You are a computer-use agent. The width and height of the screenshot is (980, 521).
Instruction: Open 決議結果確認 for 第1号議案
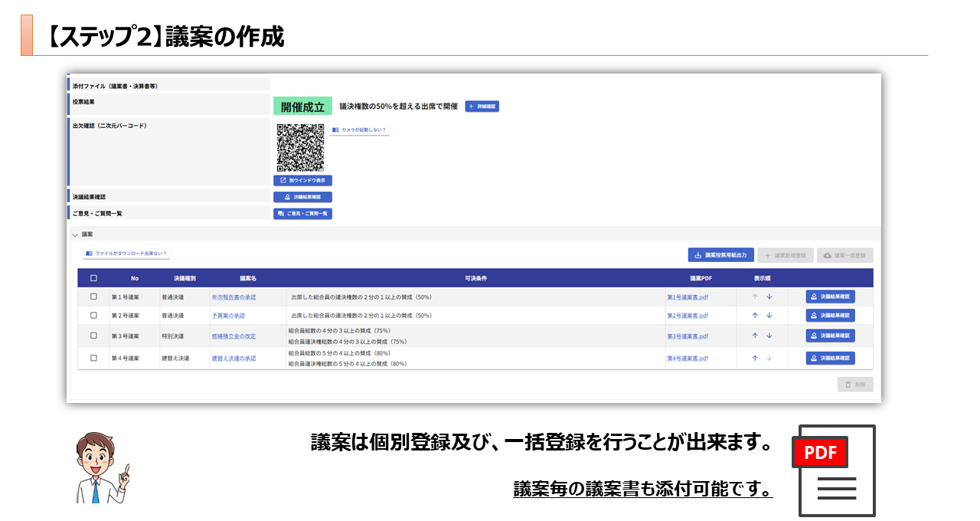[831, 297]
